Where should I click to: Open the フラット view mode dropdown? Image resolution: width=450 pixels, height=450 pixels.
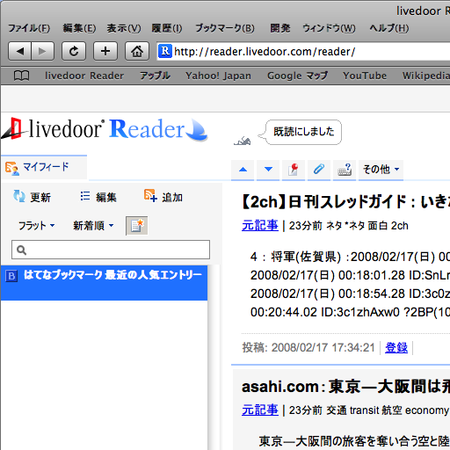tap(36, 226)
